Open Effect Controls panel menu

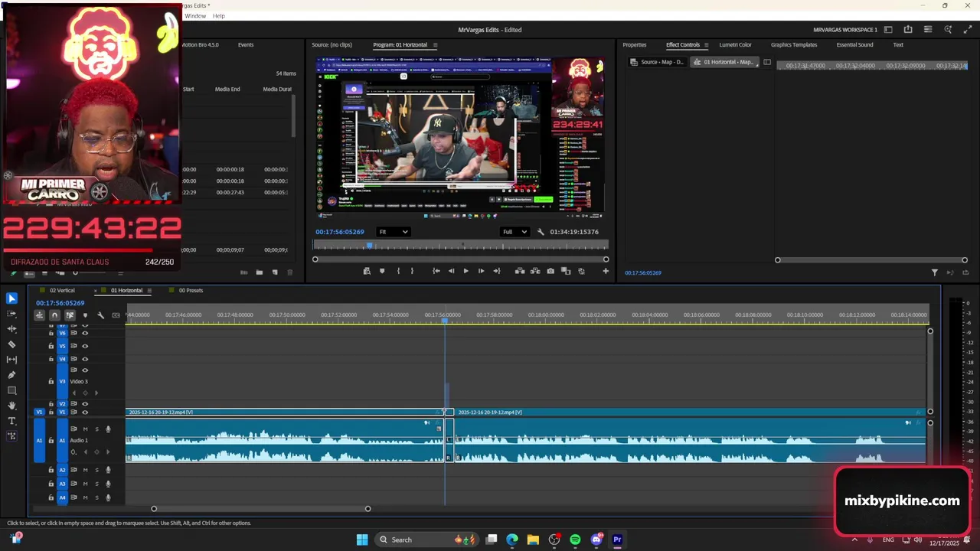(706, 45)
